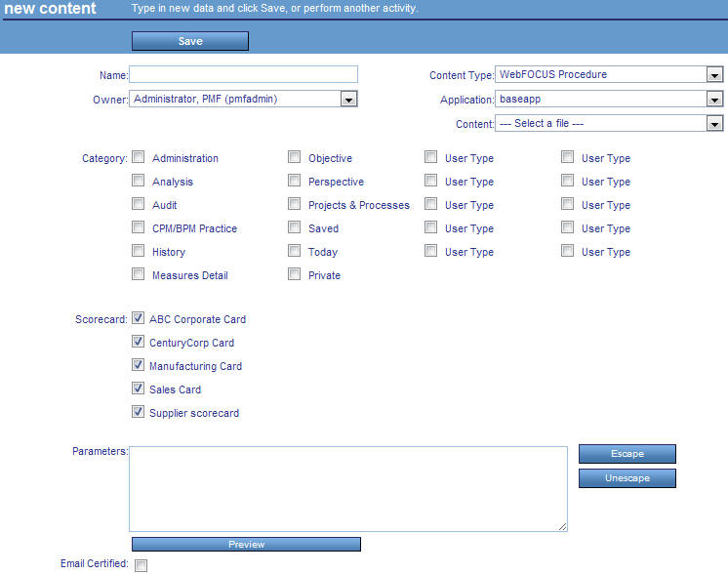Check the History category checkbox
Viewport: 728px width, 574px height.
(138, 251)
